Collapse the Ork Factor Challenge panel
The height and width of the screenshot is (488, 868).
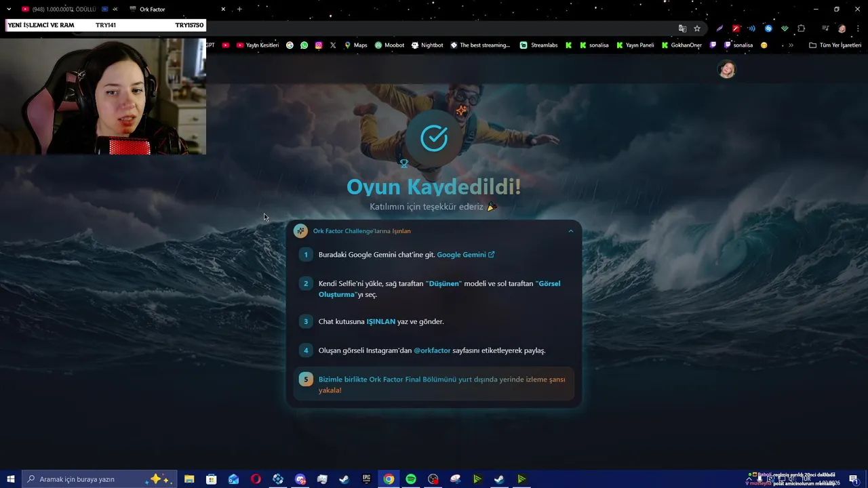(570, 231)
